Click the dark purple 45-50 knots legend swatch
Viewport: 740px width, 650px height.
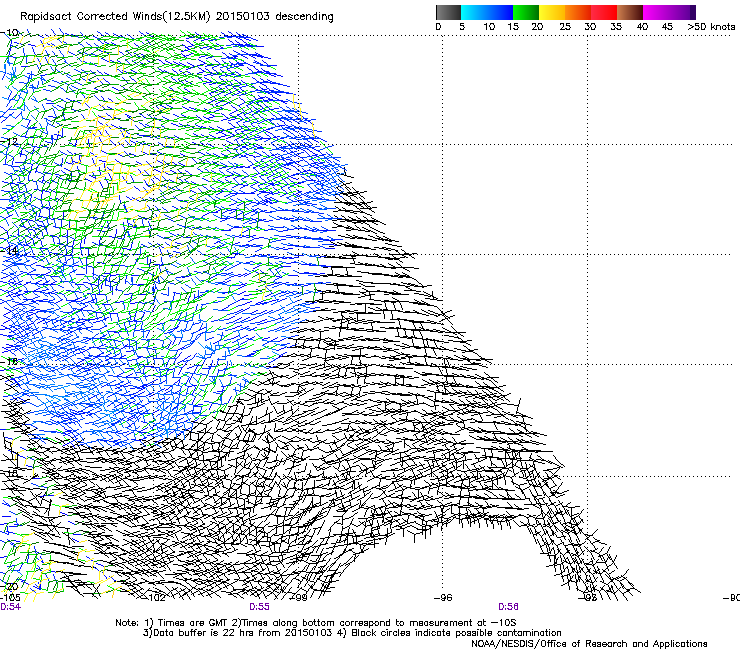[x=682, y=12]
